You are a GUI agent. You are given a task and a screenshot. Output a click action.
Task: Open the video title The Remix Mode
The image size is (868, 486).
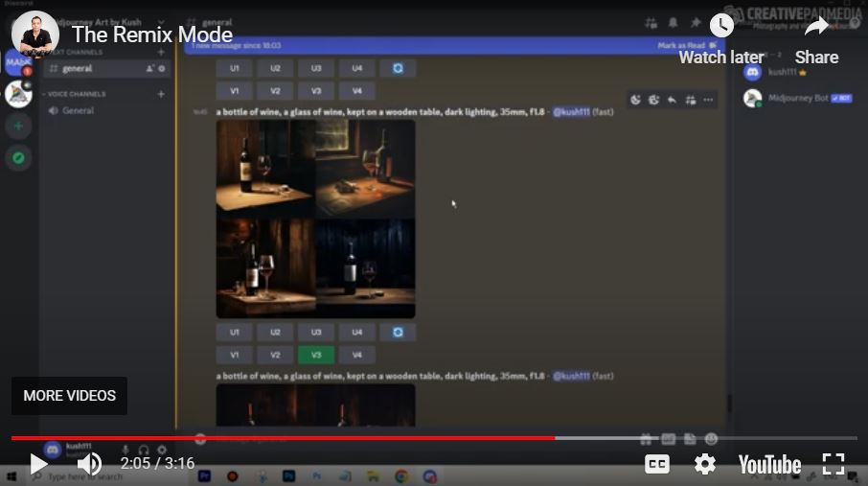pos(152,35)
